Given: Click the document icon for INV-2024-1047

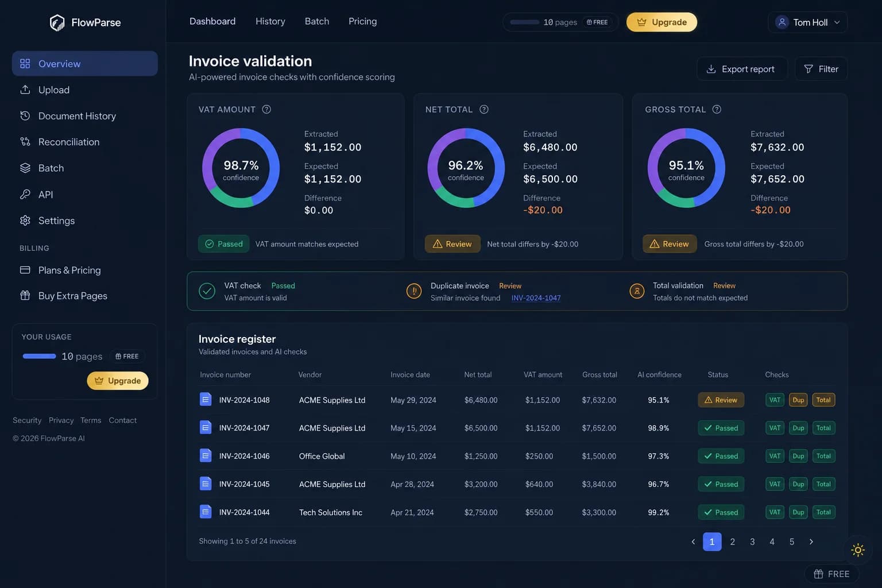Looking at the screenshot, I should pyautogui.click(x=206, y=427).
